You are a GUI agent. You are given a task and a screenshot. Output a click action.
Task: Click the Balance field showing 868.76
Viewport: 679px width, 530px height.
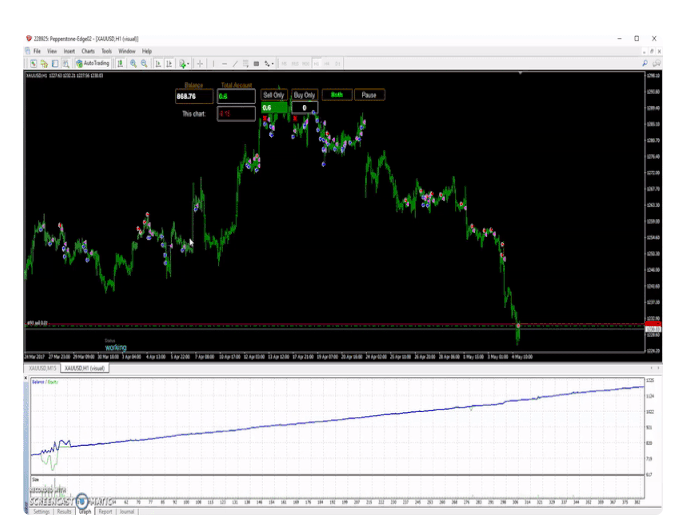194,96
